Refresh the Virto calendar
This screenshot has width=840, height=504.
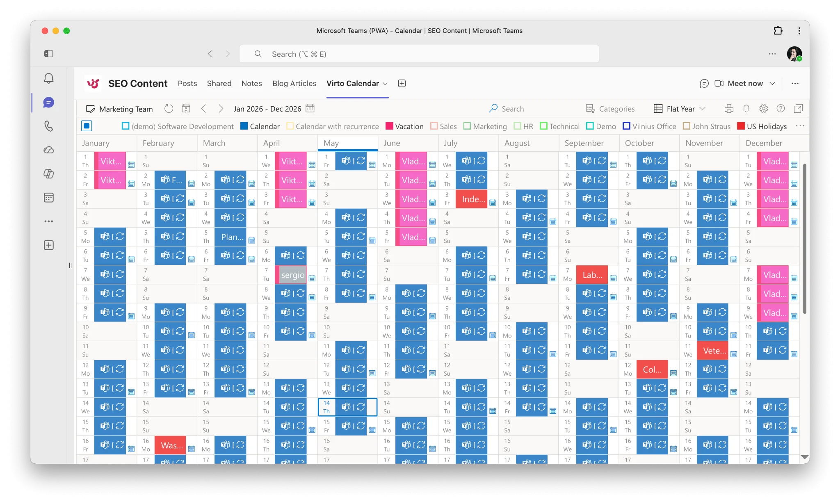169,109
